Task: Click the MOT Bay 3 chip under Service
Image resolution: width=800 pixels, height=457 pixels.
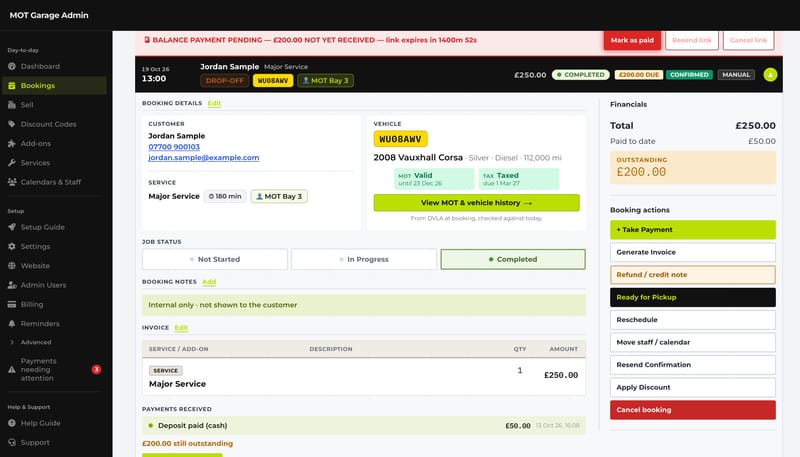Action: (279, 196)
